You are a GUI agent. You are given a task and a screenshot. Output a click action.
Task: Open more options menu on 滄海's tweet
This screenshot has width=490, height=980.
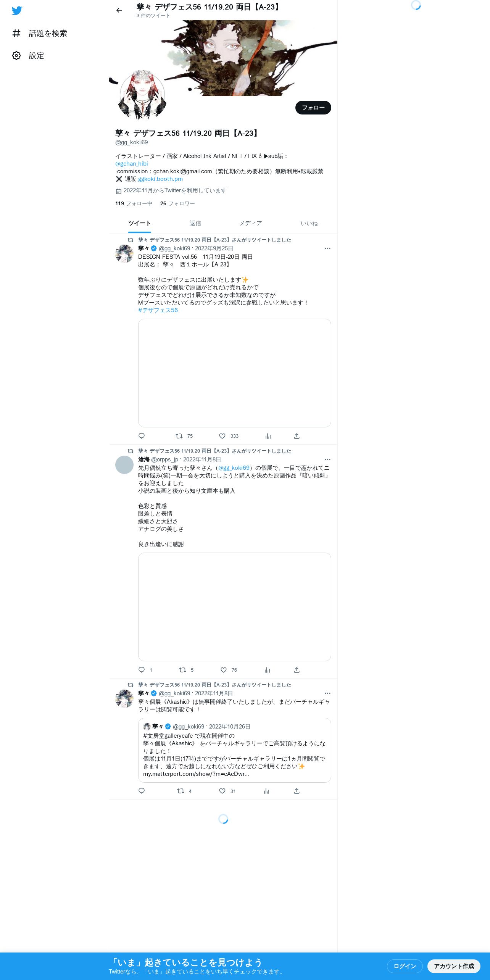327,459
